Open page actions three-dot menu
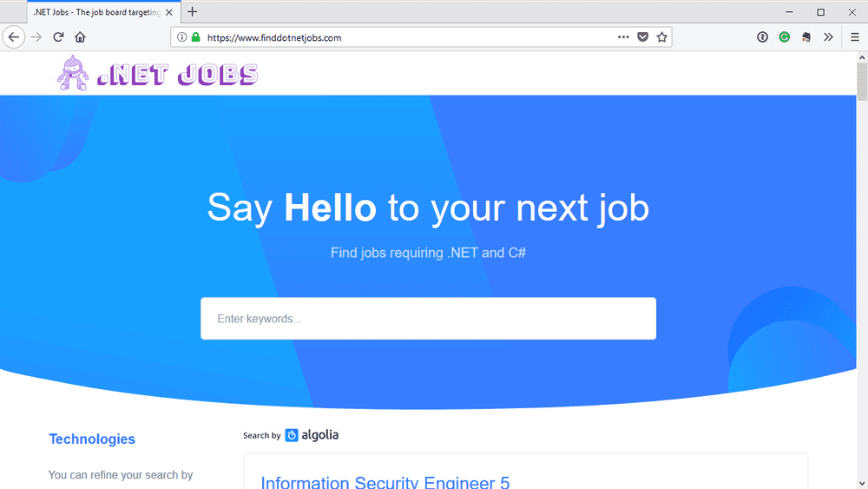Screen dimensions: 868x489 623,37
